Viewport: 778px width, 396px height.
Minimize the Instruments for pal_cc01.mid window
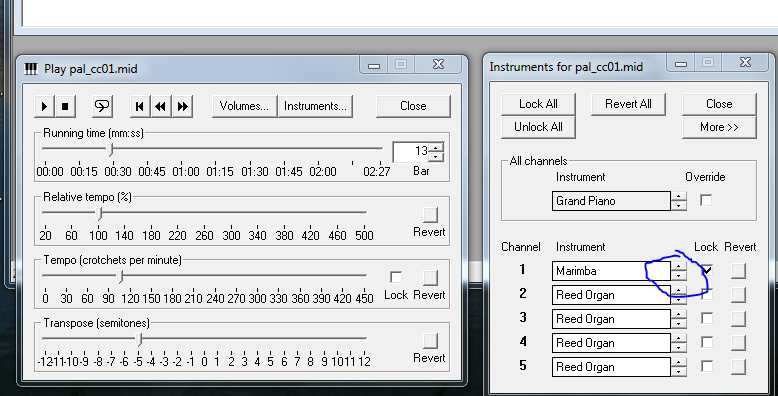[x=681, y=64]
